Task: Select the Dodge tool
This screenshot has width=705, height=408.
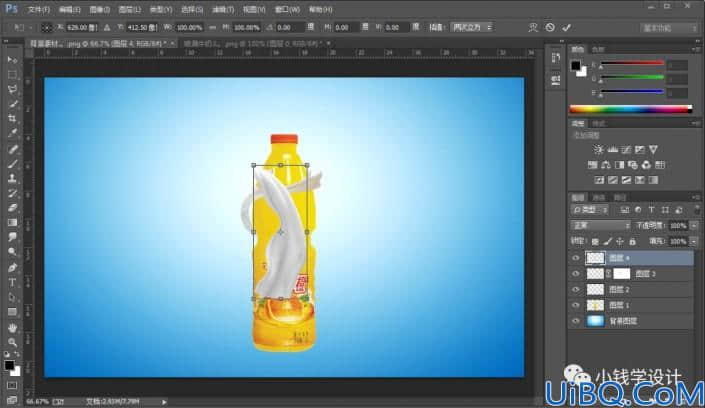Action: click(x=12, y=252)
